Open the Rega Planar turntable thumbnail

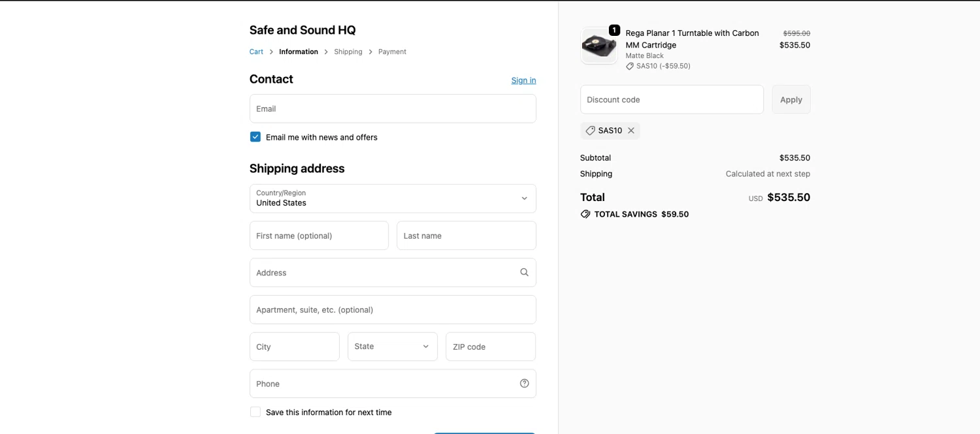[599, 46]
